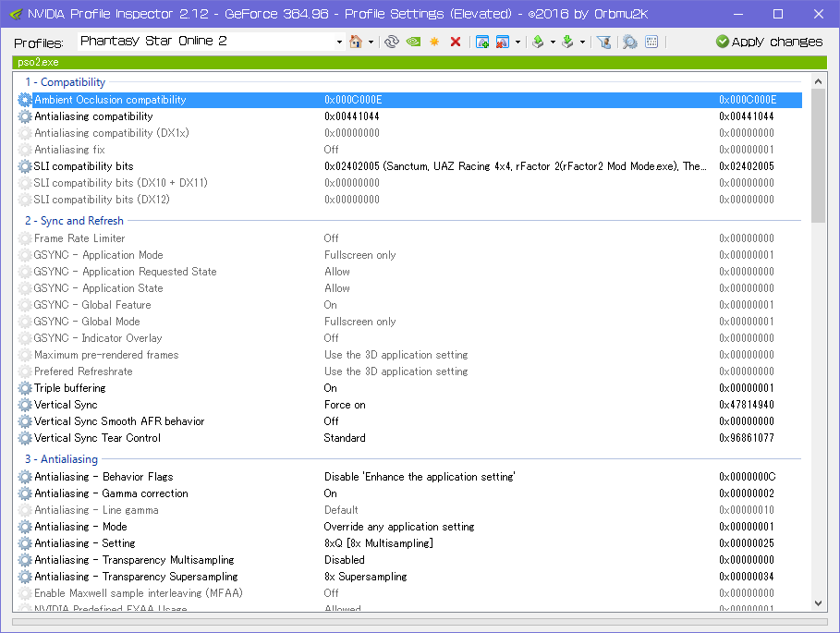Click the Triple buffering 'On' value

331,388
